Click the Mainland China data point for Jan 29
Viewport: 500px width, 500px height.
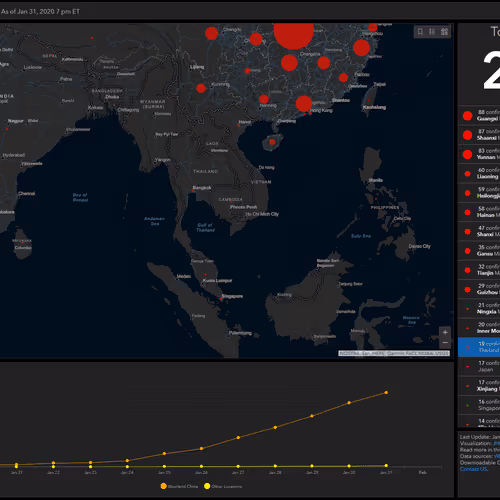tap(312, 416)
